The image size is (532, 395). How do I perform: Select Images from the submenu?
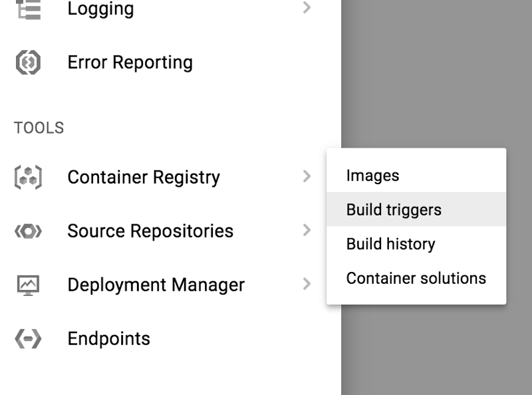(x=416, y=176)
